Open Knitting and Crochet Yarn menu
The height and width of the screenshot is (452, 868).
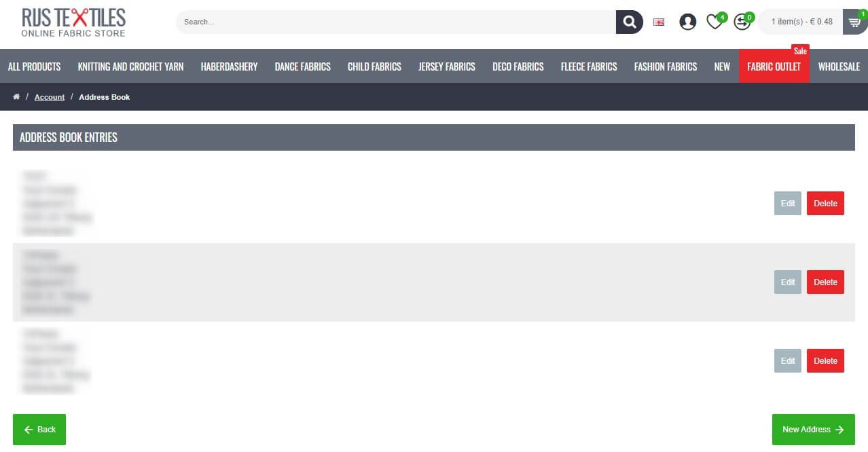[x=130, y=67]
